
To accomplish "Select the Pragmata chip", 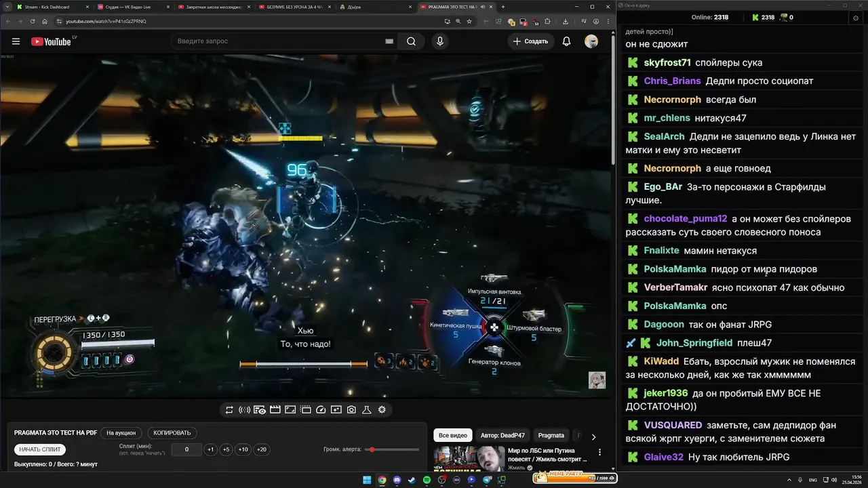I will coord(551,436).
